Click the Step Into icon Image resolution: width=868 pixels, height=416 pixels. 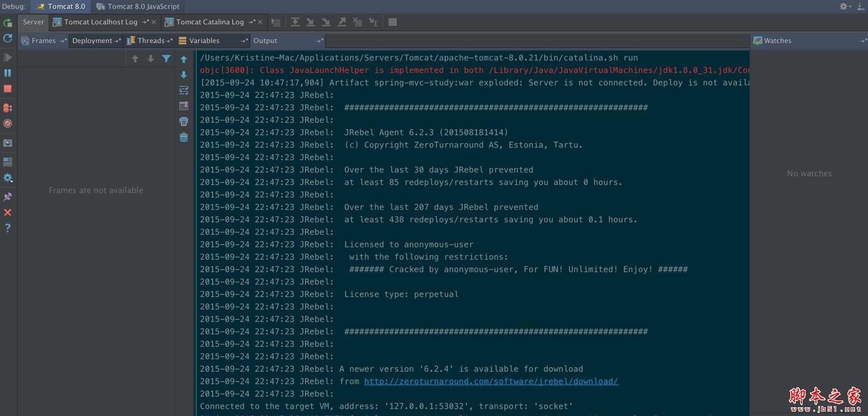311,22
